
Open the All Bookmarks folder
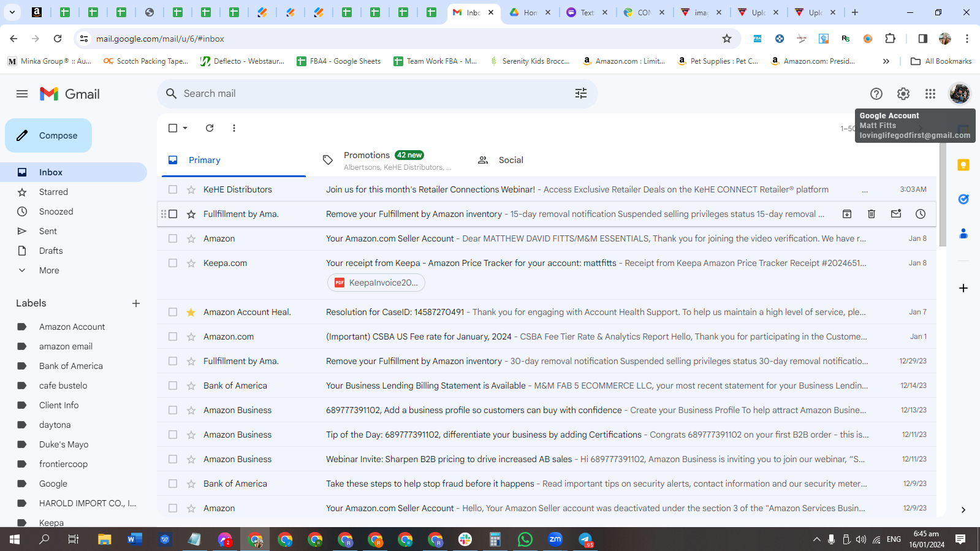click(x=941, y=61)
